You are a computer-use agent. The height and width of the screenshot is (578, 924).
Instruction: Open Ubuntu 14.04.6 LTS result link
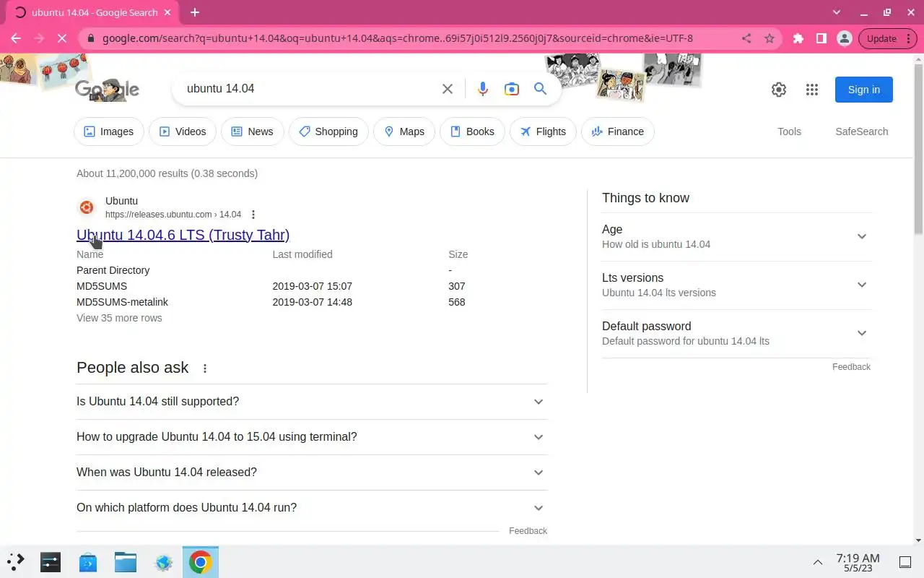183,235
